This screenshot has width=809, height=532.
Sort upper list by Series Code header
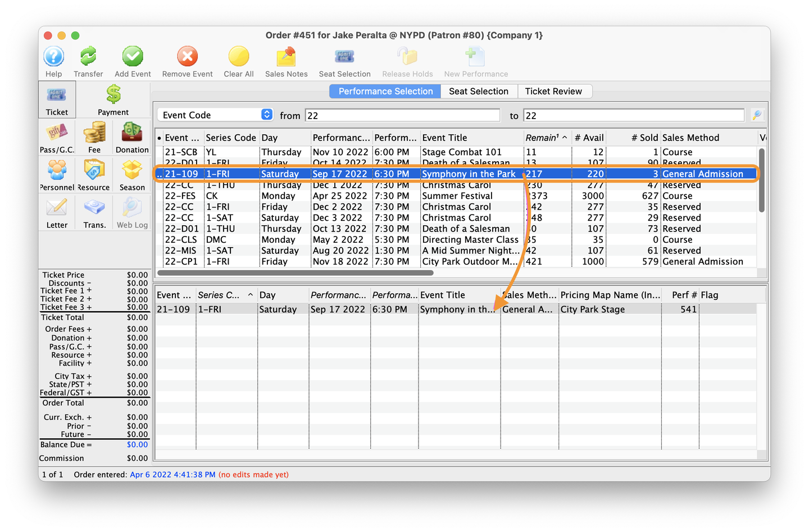pos(231,138)
